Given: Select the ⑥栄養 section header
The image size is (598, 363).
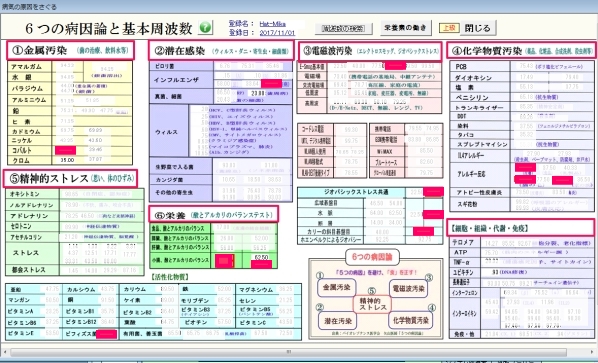Looking at the screenshot, I should coord(214,215).
